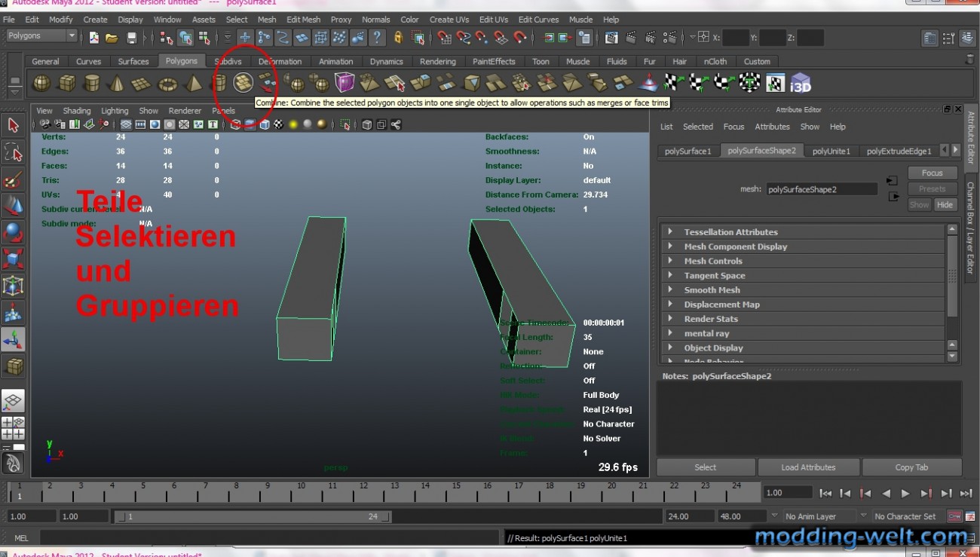Click the i3D exporter shelf icon
Screen dimensions: 980x557
801,83
